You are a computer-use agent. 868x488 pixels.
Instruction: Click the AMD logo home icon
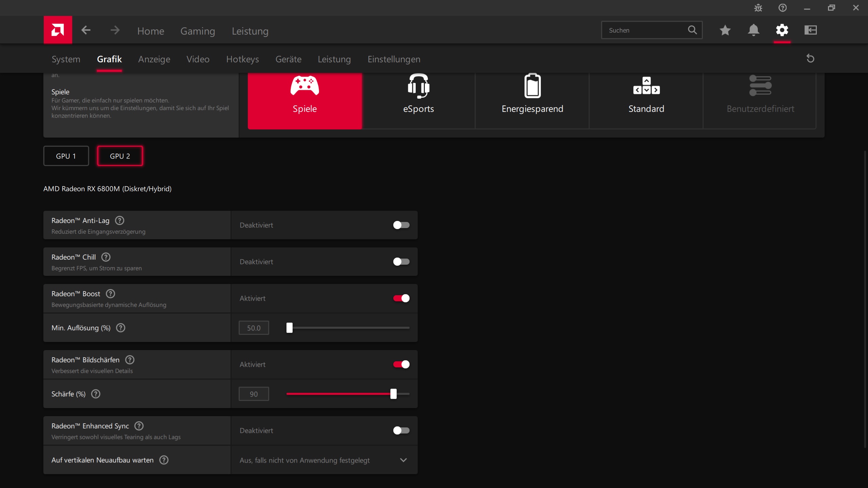(58, 30)
